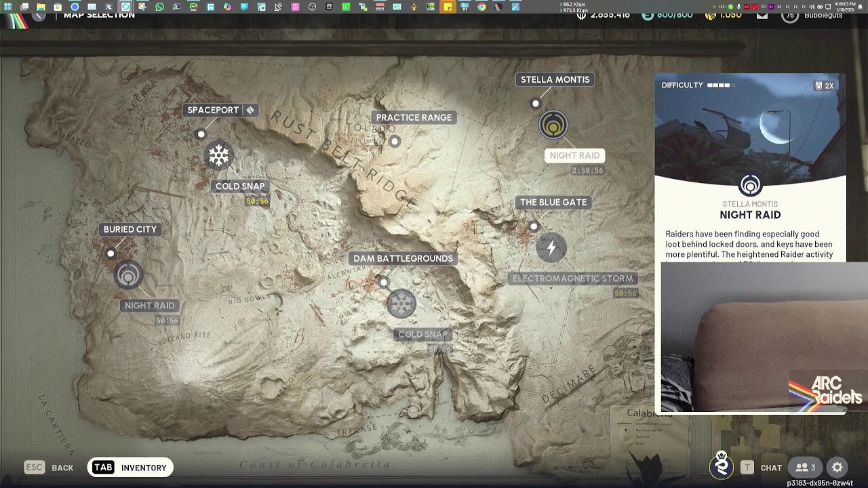
Task: Click the Night Raid emblem in details card
Action: [750, 185]
